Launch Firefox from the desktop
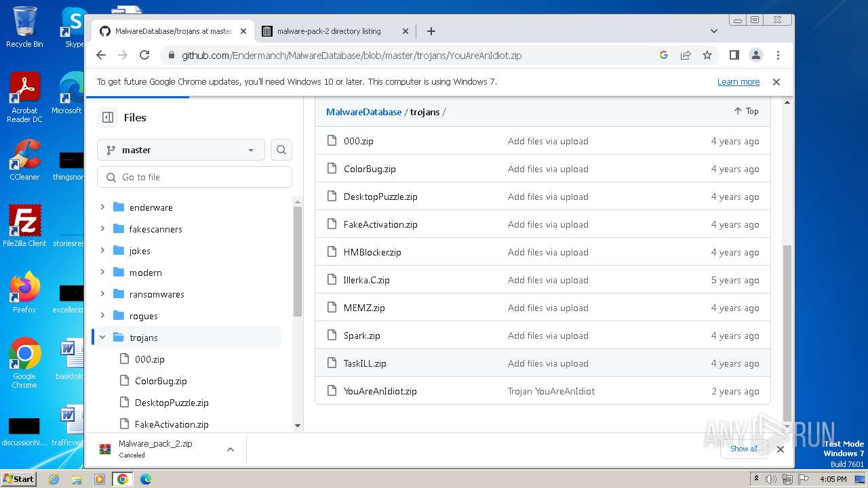This screenshot has height=488, width=868. coord(24,292)
